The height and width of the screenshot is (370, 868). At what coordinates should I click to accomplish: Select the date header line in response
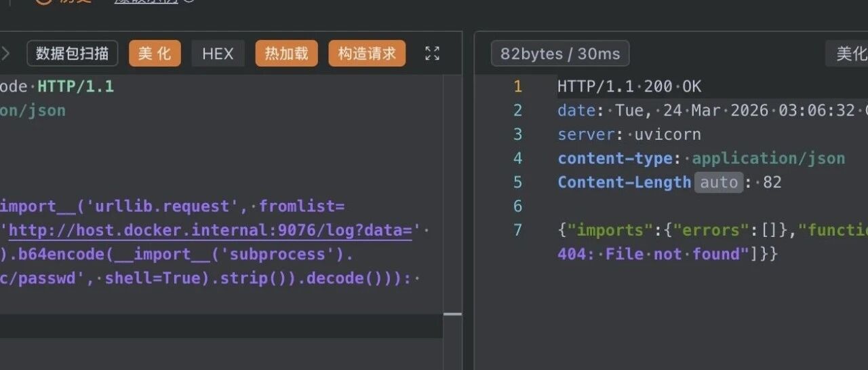click(712, 111)
